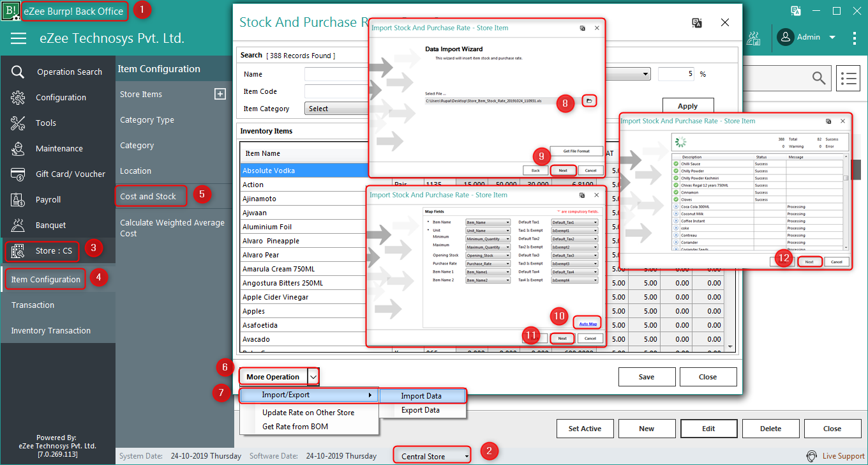Click Next in the Map Fields dialog
Screen dimensions: 868x465
coord(562,339)
